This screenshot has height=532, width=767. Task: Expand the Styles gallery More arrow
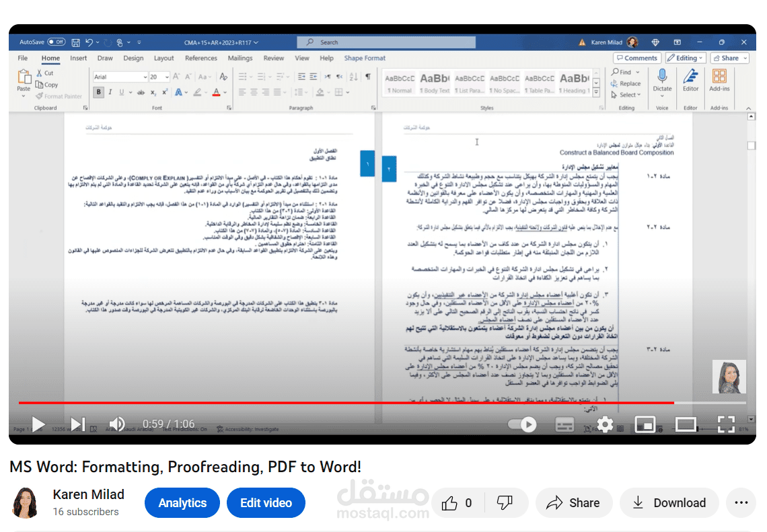tap(596, 93)
